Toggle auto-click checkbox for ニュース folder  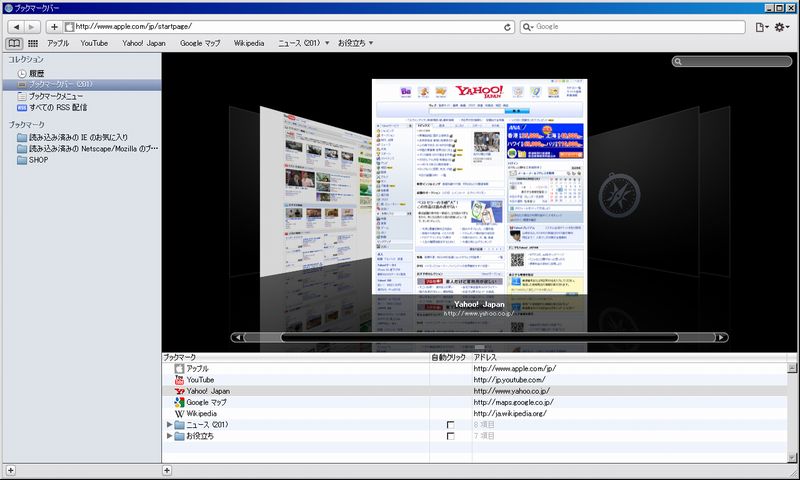[x=451, y=425]
